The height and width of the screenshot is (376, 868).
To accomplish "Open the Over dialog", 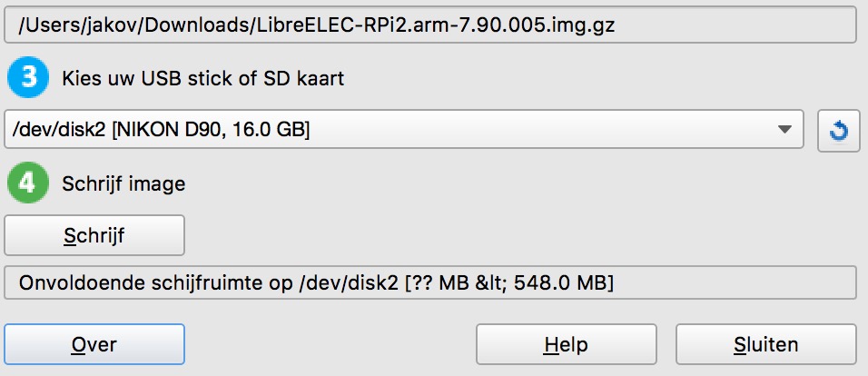I will click(94, 345).
